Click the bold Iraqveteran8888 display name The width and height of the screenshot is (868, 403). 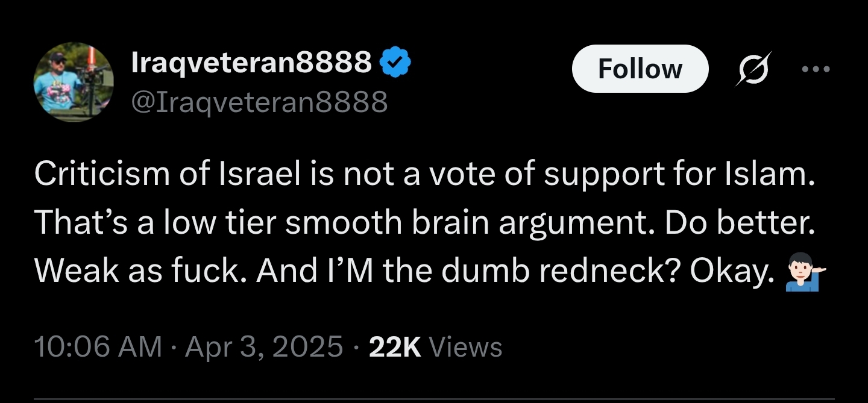(x=251, y=62)
